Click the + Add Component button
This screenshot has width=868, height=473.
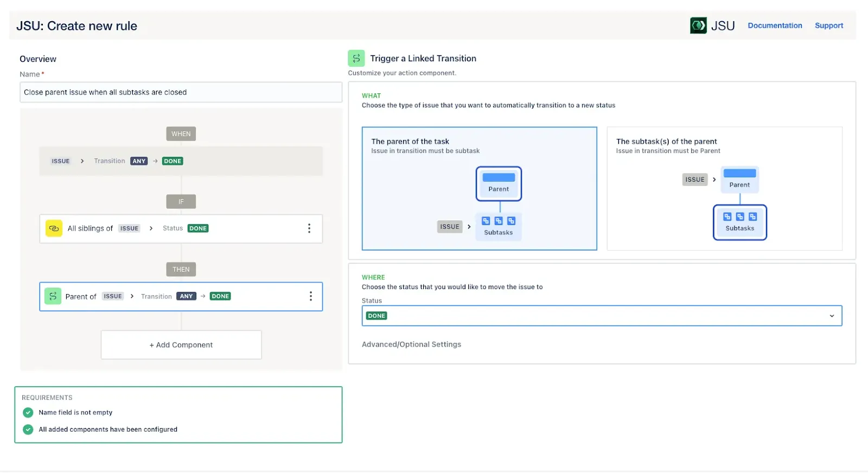click(181, 345)
